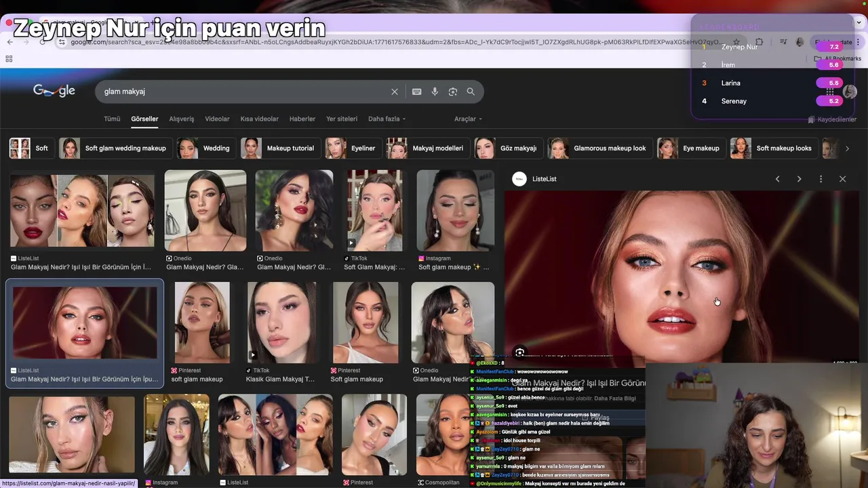Expand the Daha fazla dropdown
This screenshot has height=488, width=868.
tap(387, 119)
